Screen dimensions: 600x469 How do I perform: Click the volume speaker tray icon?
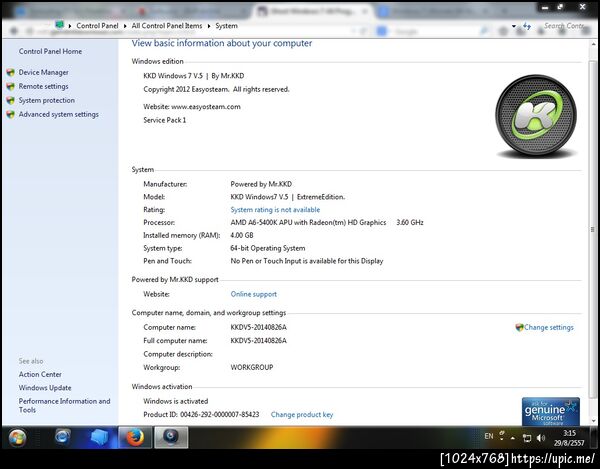(x=541, y=438)
